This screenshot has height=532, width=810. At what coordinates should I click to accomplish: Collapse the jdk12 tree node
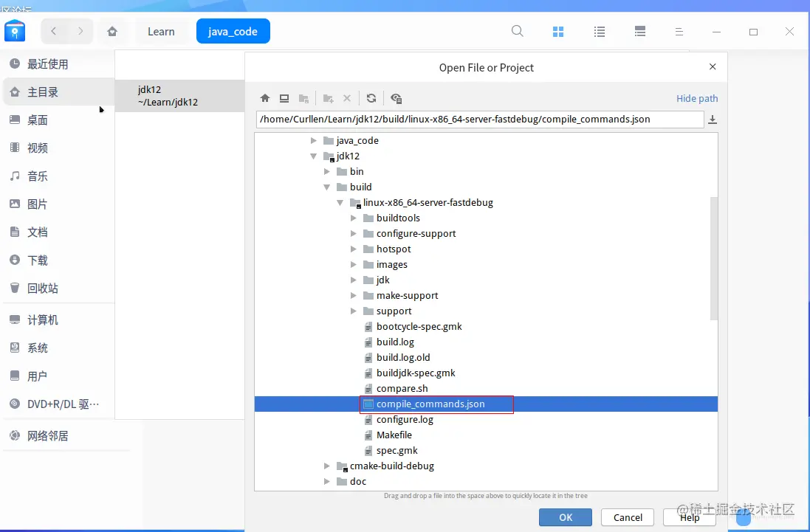314,156
